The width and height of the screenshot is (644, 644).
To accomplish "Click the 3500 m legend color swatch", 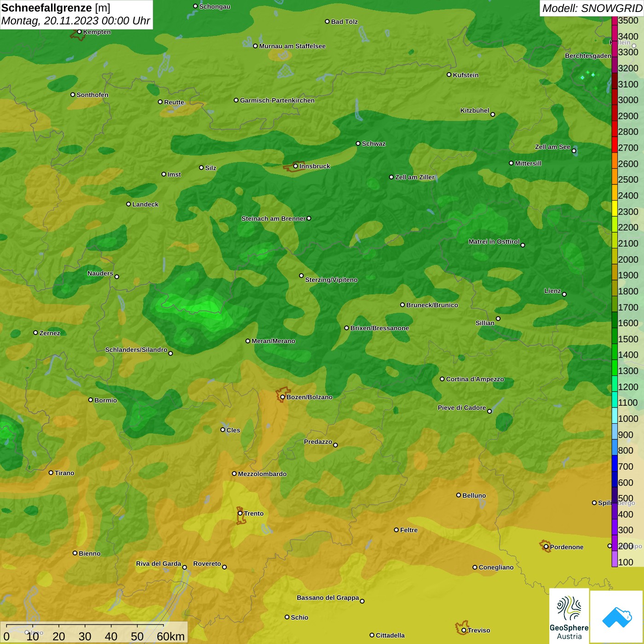I will (615, 20).
